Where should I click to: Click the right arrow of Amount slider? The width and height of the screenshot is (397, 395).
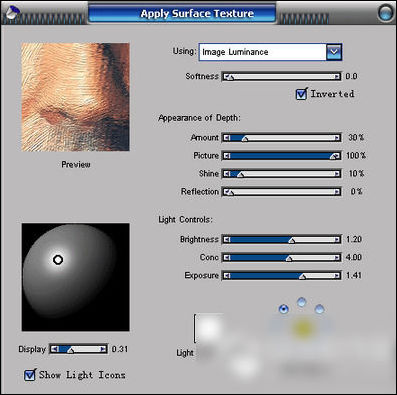click(337, 138)
